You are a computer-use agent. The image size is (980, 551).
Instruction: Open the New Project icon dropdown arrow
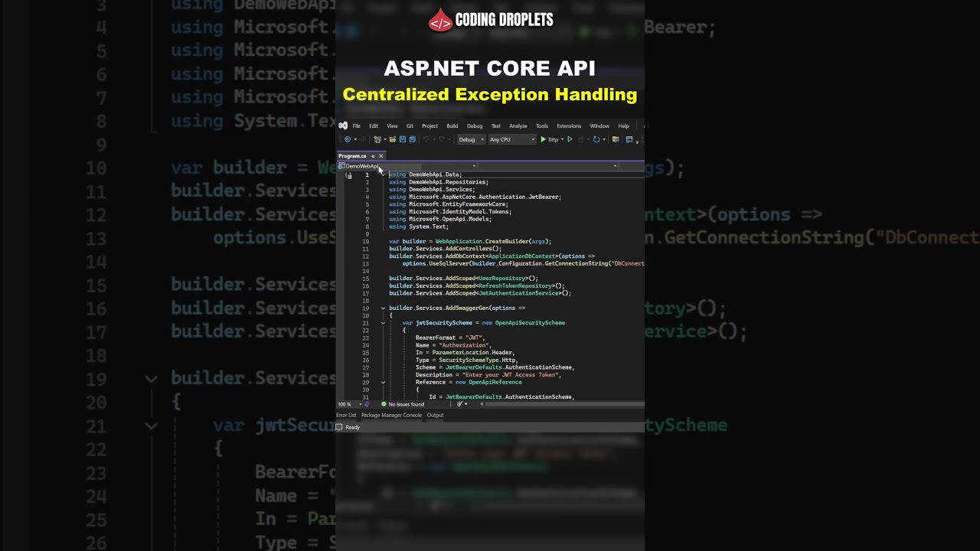384,139
